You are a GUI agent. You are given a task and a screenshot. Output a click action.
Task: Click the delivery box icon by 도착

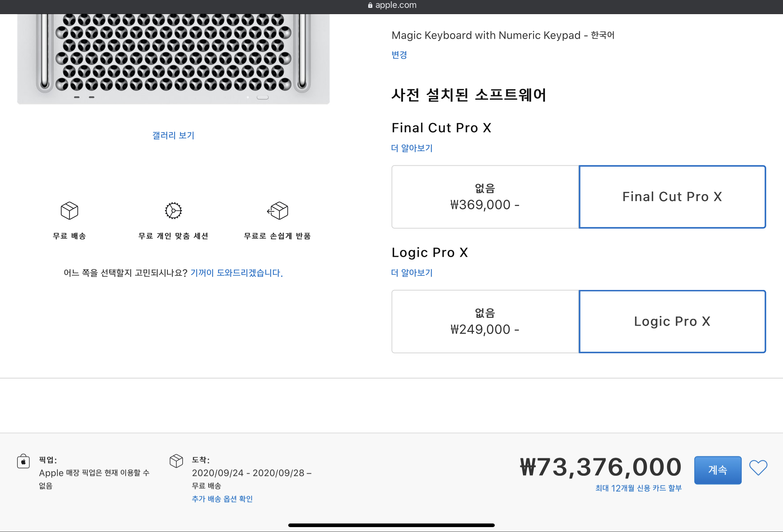coord(176,461)
